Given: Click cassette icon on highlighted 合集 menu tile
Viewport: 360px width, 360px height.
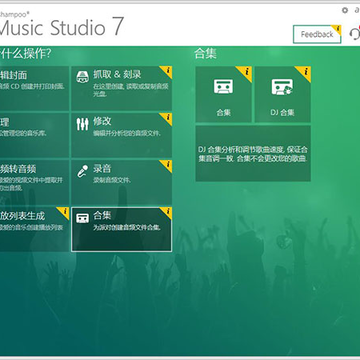Looking at the screenshot, I should tap(82, 218).
